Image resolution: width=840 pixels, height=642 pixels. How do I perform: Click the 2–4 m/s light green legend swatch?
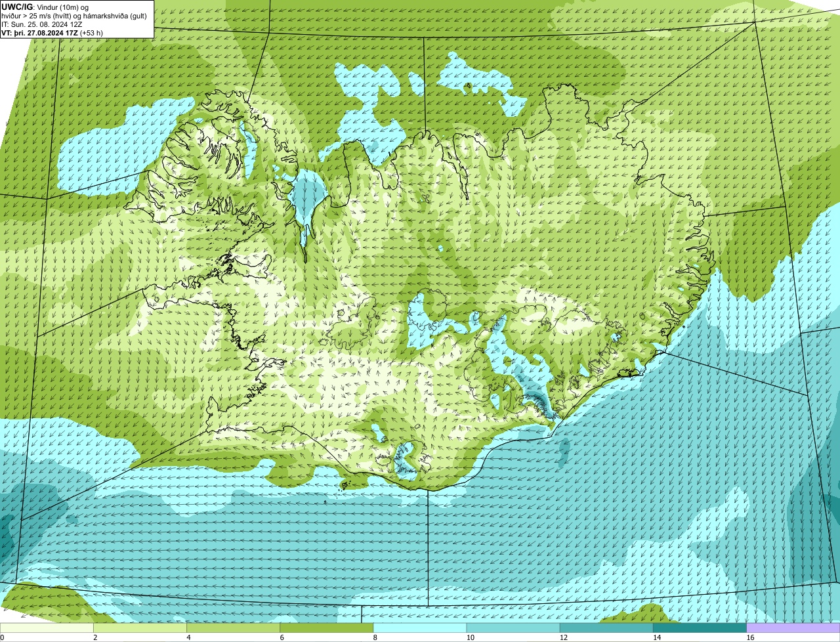coord(140,628)
